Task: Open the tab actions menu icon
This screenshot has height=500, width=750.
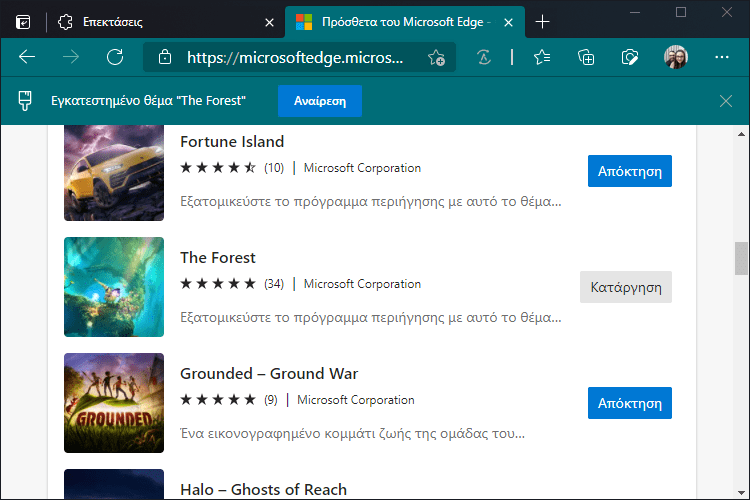Action: click(23, 22)
